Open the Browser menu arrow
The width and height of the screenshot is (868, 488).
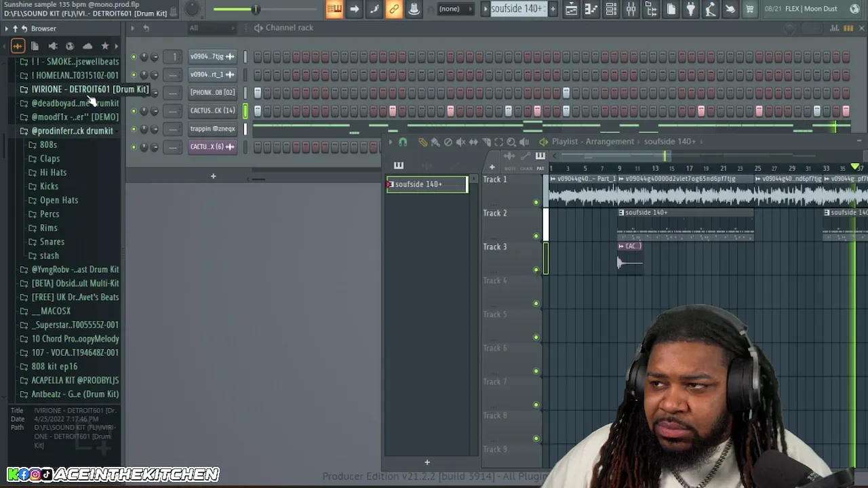click(6, 28)
